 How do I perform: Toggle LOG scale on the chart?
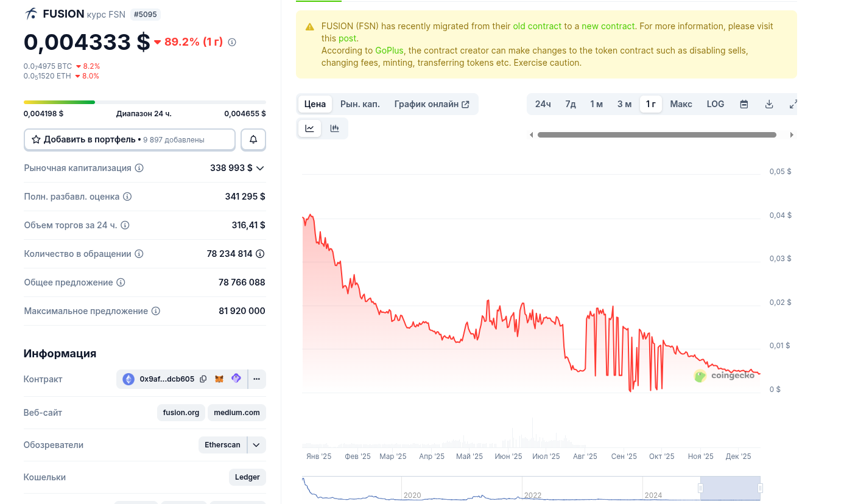tap(715, 104)
